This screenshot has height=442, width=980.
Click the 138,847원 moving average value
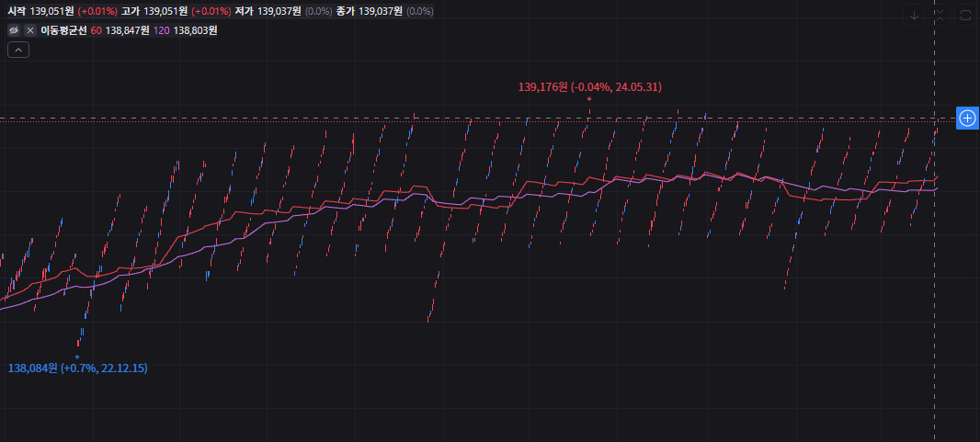pos(127,30)
